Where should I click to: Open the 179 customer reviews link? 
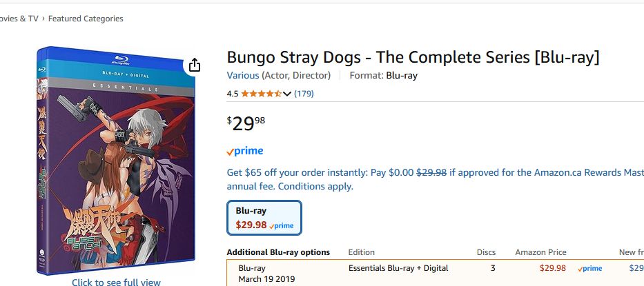(x=304, y=94)
